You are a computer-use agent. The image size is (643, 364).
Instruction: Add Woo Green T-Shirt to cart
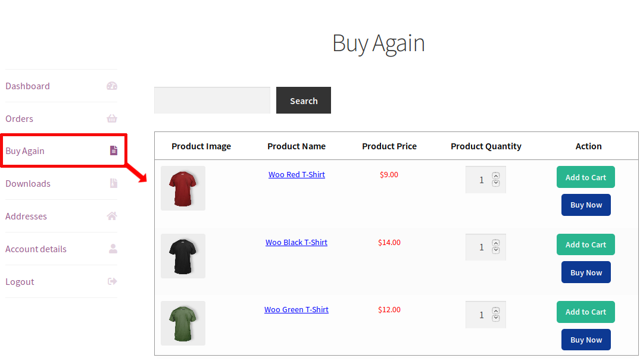click(585, 312)
